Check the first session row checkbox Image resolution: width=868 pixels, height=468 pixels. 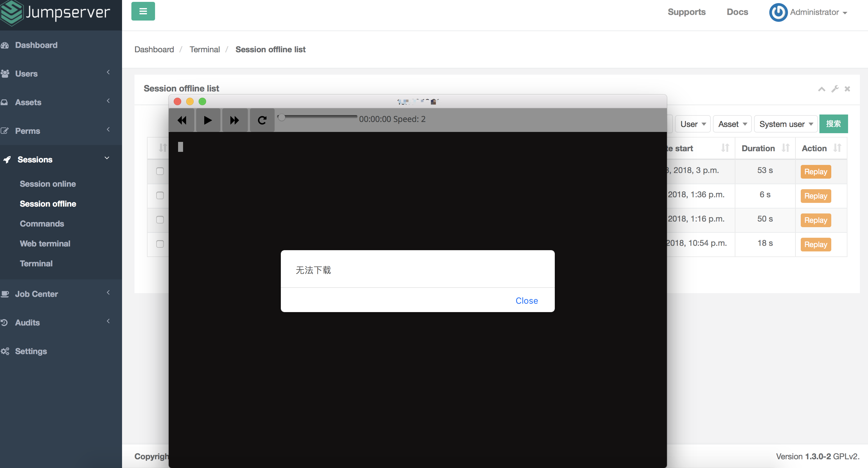160,171
